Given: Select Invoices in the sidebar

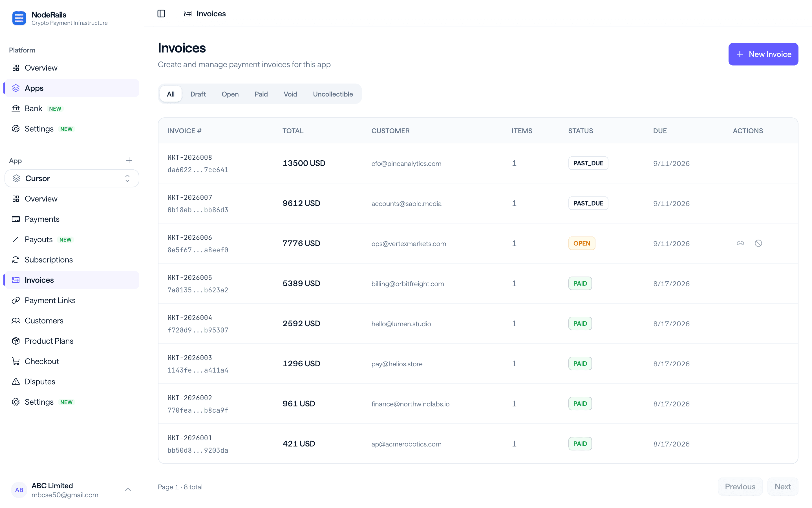Looking at the screenshot, I should [72, 280].
